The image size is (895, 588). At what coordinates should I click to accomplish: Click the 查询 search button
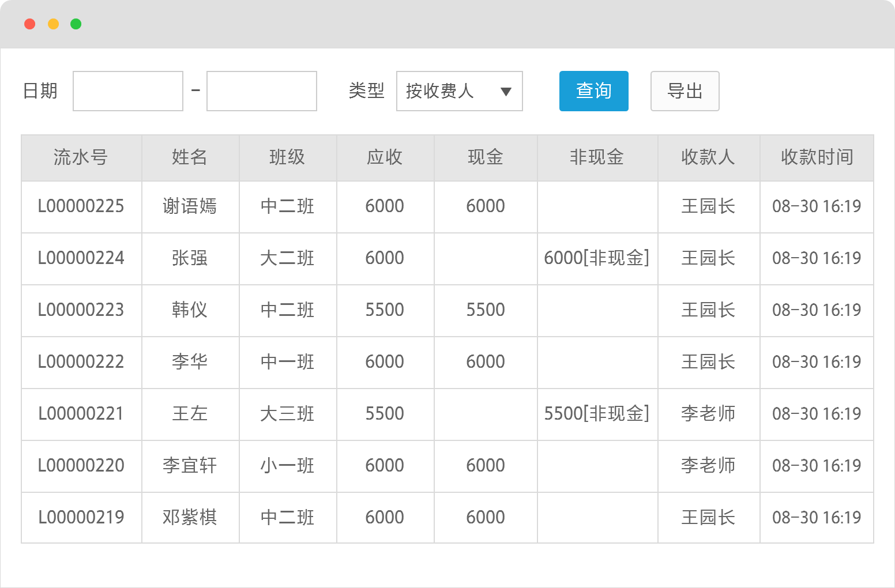[x=593, y=91]
